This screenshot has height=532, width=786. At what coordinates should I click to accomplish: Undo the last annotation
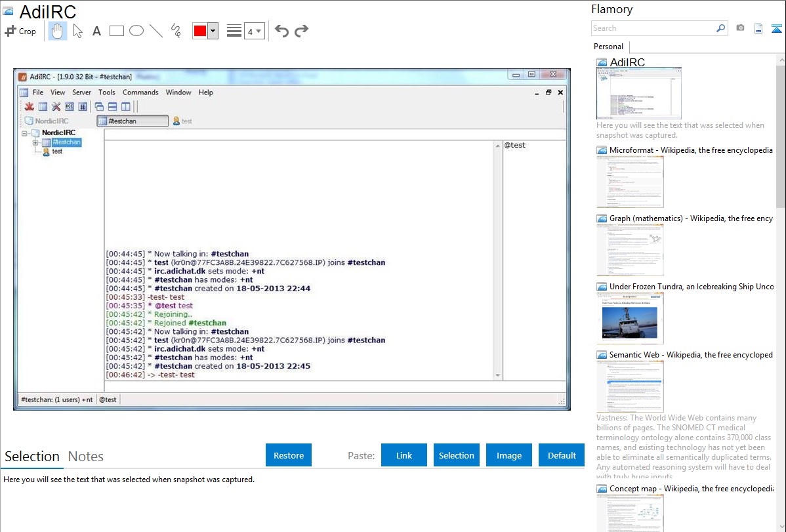[281, 31]
